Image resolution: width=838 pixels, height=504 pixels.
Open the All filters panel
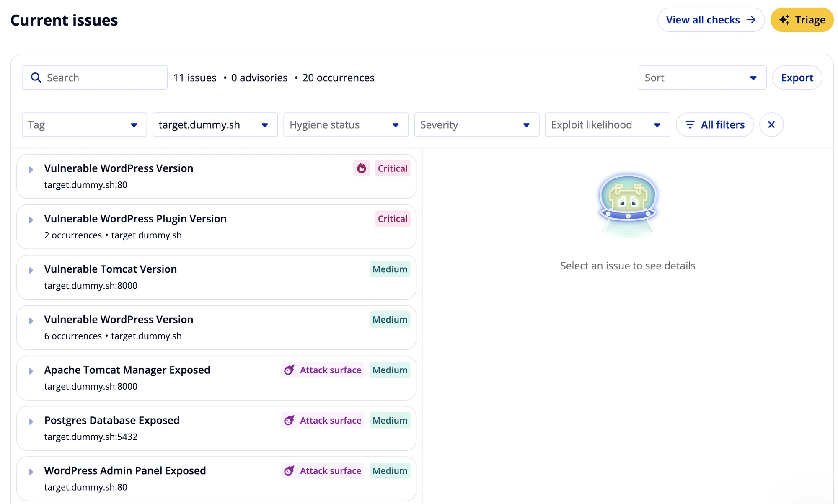[715, 124]
